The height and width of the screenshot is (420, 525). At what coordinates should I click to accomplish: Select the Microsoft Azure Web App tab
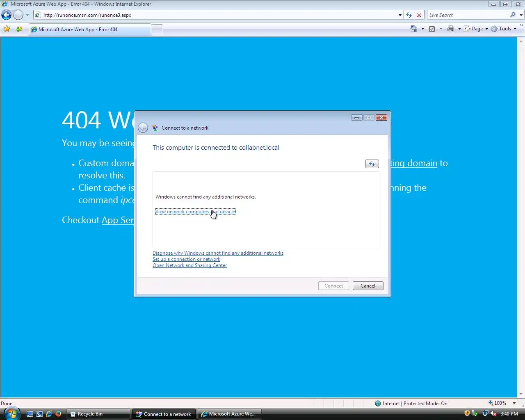point(89,30)
